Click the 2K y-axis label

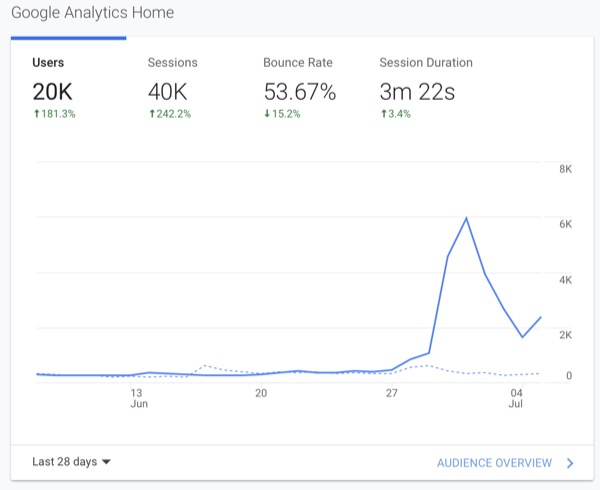tap(566, 335)
